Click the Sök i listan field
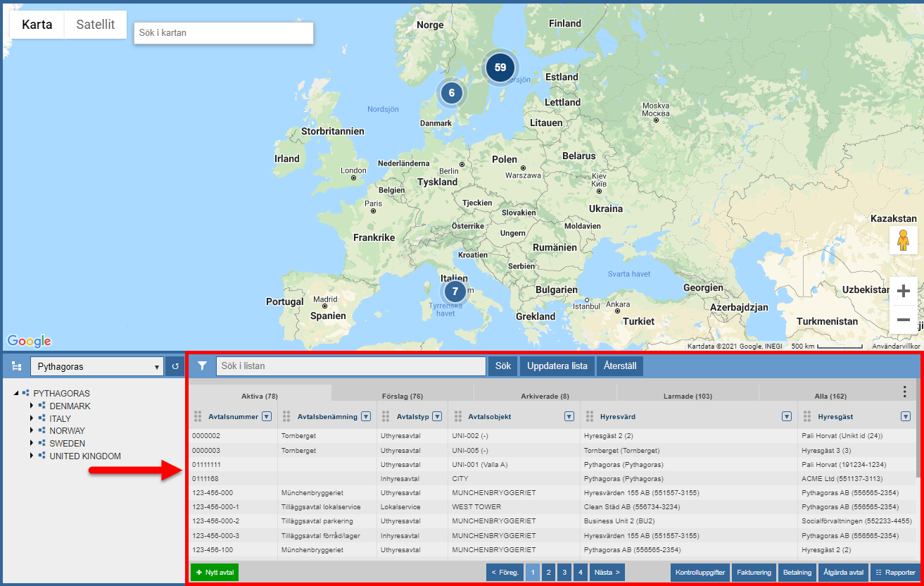The height and width of the screenshot is (586, 924). pyautogui.click(x=350, y=366)
